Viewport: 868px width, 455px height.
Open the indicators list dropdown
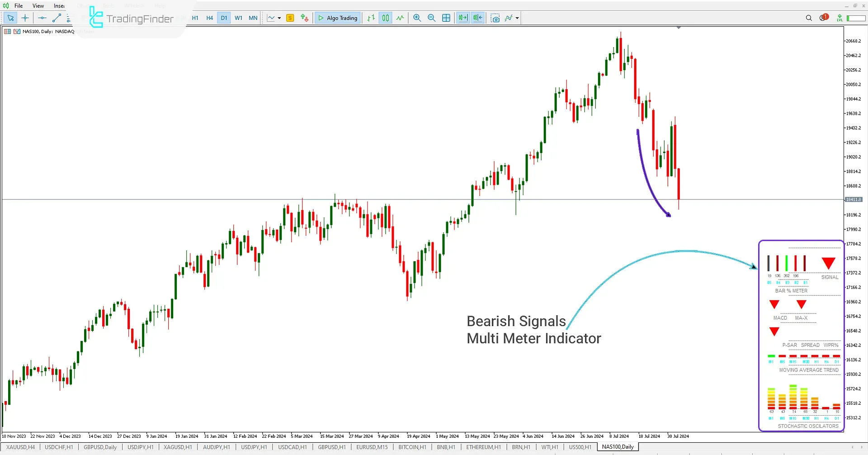click(516, 18)
